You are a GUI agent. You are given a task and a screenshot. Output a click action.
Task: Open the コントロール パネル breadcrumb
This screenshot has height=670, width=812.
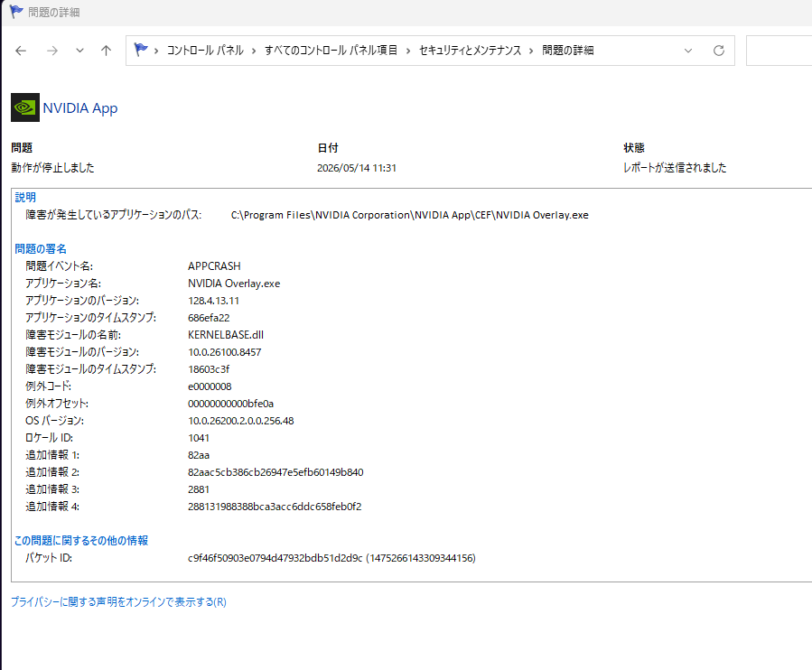(204, 51)
